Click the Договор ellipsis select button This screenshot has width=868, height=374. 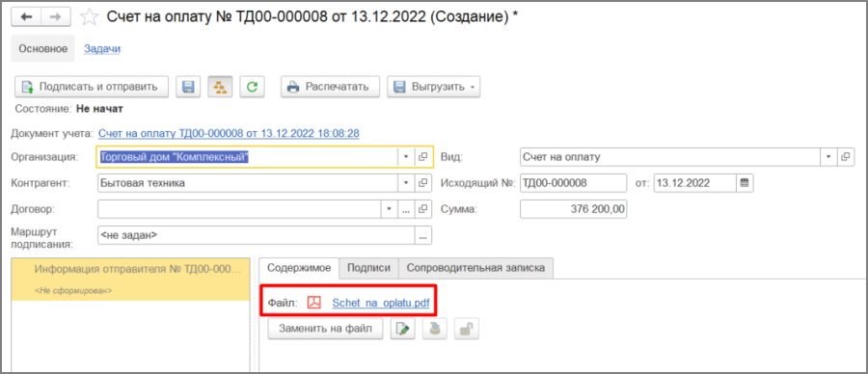click(x=406, y=209)
